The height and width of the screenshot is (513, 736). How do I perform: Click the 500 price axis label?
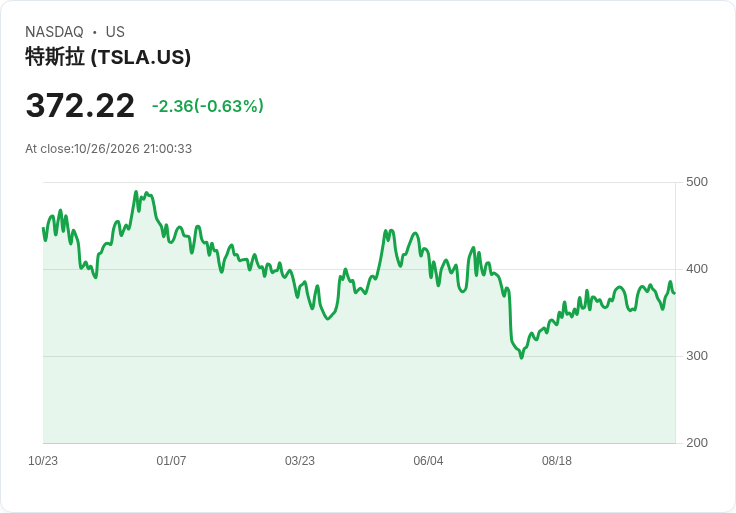pos(697,182)
